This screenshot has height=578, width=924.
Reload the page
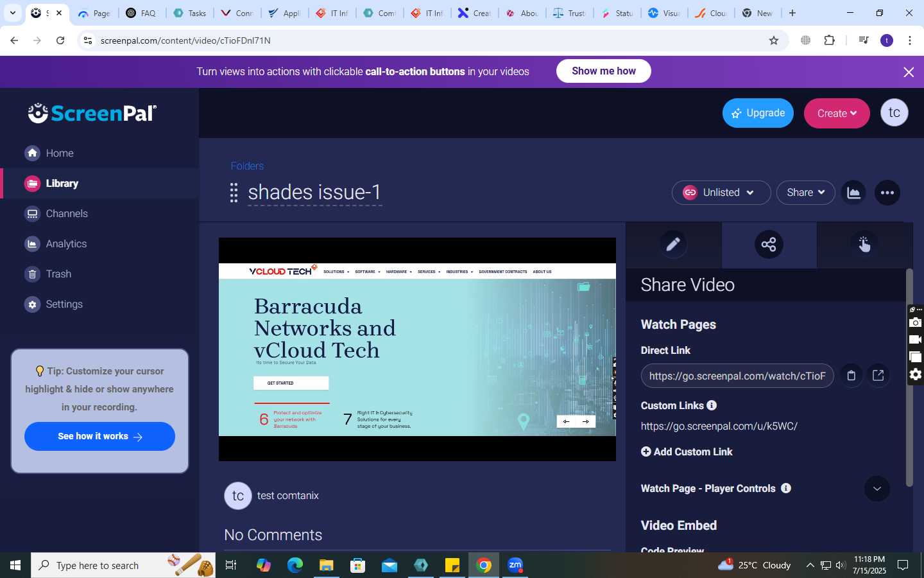[x=60, y=40]
